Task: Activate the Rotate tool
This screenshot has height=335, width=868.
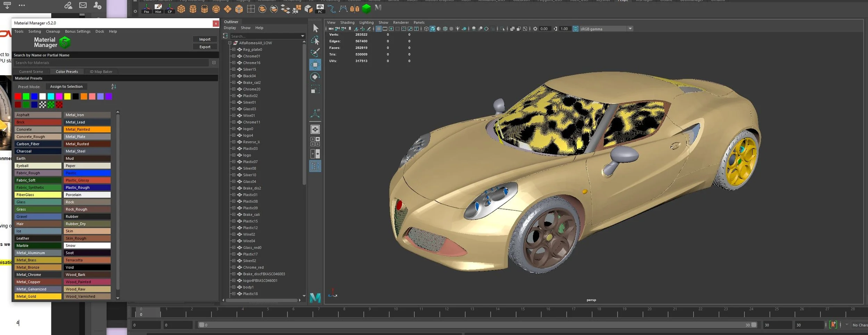Action: 315,77
